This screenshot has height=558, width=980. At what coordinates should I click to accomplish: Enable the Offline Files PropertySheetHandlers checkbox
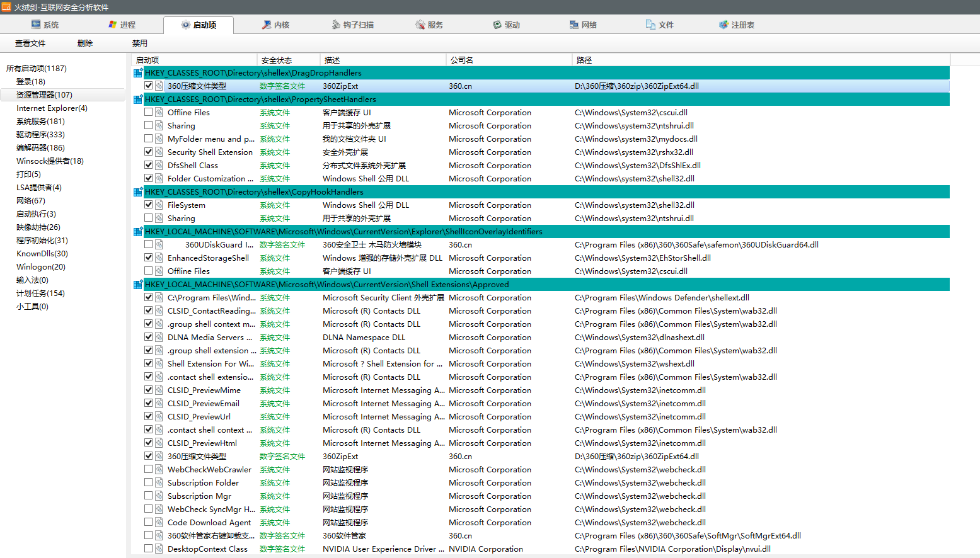click(149, 112)
